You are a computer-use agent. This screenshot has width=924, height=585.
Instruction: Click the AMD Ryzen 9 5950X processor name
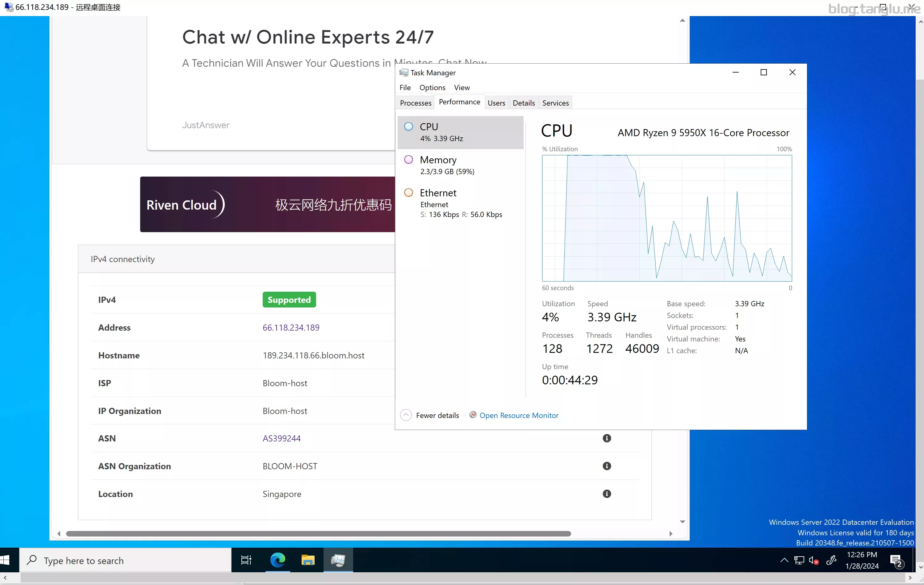click(x=703, y=133)
